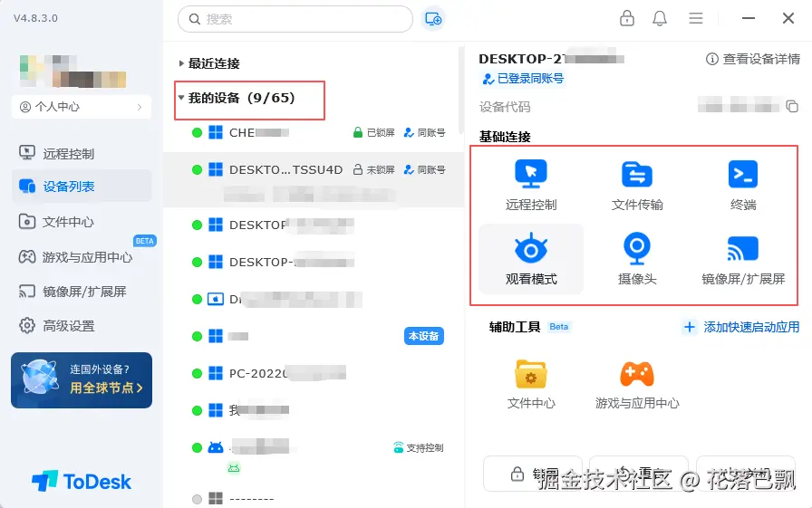This screenshot has height=508, width=812.
Task: Click 添加快速启动应用
Action: point(741,327)
